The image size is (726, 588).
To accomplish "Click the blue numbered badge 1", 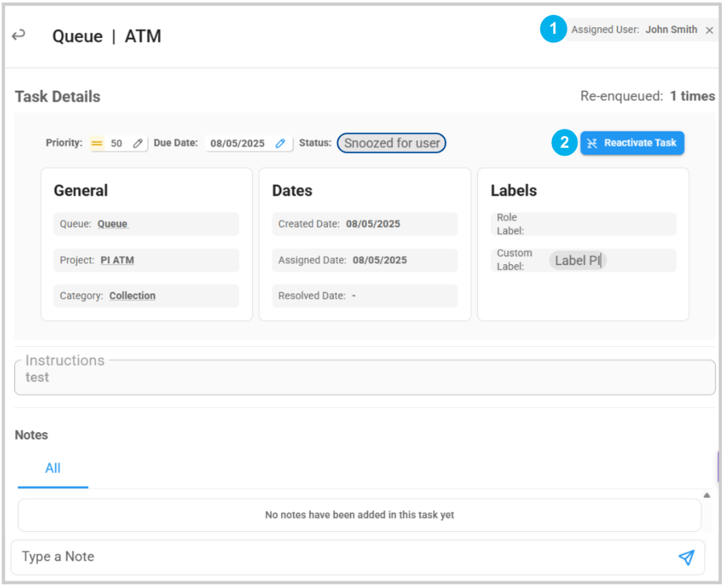I will point(553,30).
